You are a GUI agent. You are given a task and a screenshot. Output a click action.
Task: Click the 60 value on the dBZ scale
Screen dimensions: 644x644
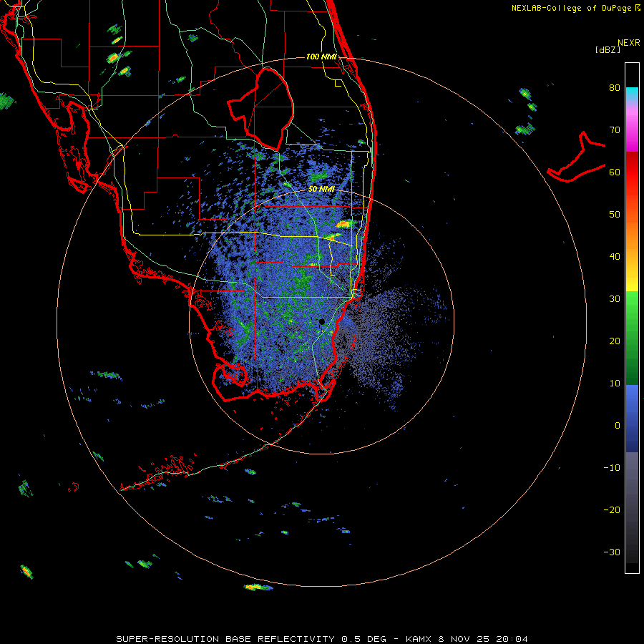[615, 172]
